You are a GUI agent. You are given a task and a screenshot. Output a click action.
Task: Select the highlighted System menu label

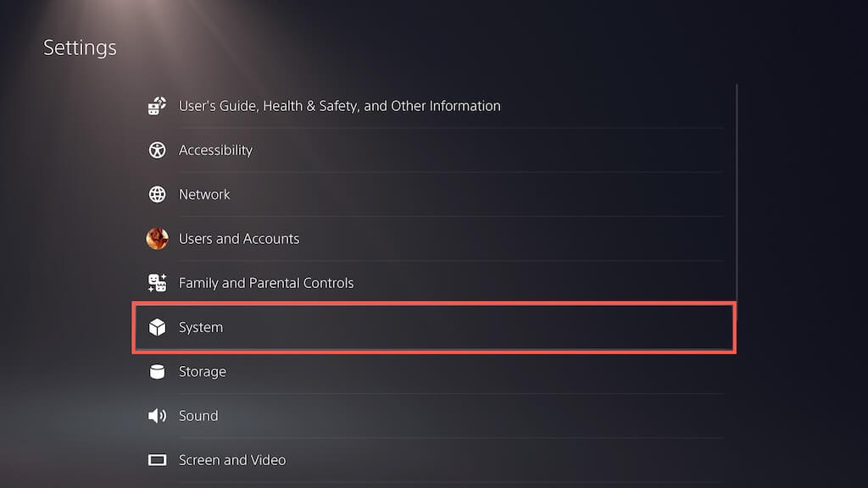[x=201, y=327]
